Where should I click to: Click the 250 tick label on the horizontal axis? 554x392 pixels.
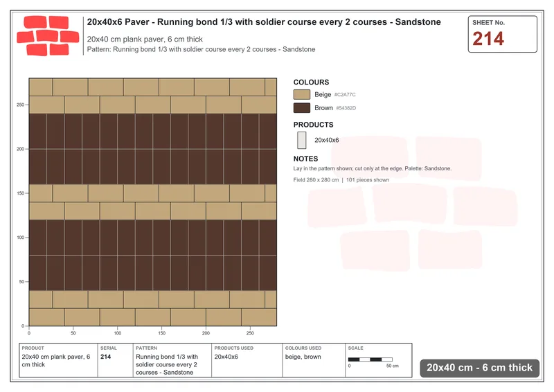tap(250, 333)
